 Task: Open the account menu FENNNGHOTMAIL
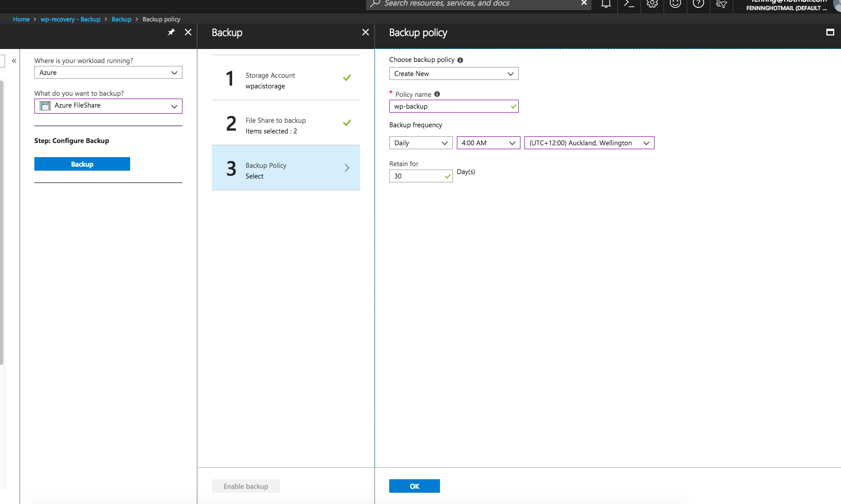point(787,5)
